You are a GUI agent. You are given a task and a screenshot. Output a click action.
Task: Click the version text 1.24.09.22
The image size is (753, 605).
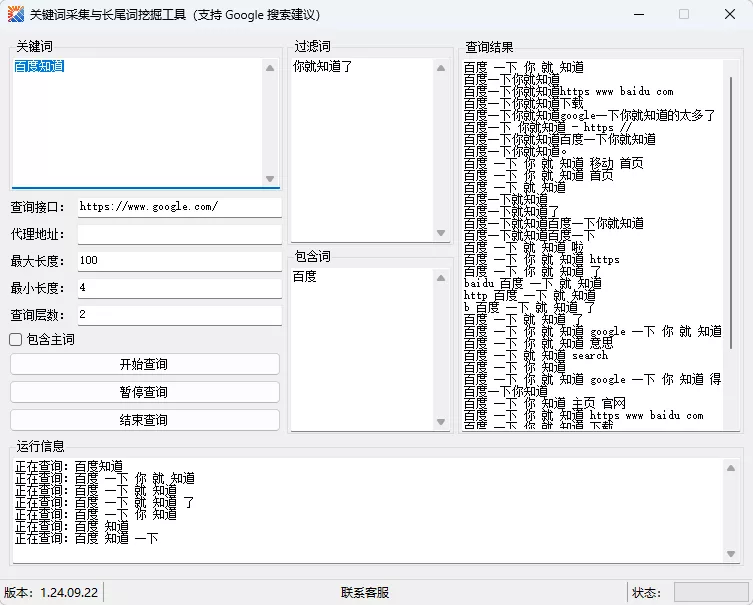point(69,593)
